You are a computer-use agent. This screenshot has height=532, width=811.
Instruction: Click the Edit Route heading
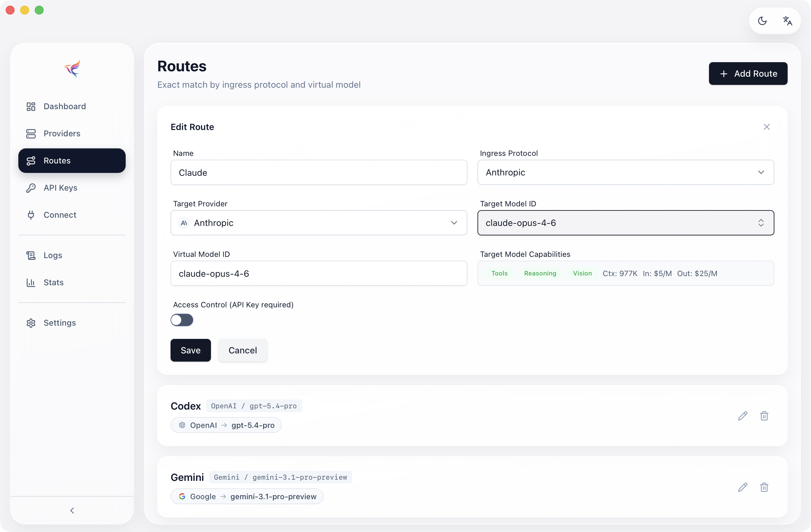192,127
